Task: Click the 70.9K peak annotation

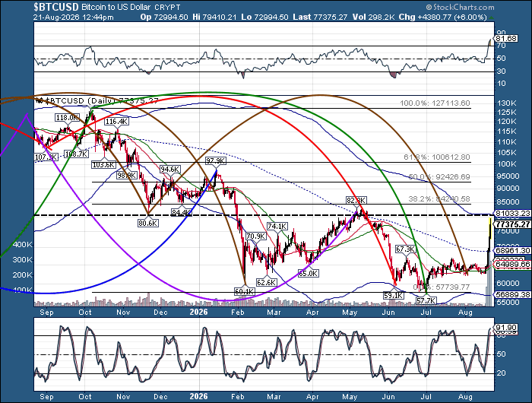Action: (256, 236)
